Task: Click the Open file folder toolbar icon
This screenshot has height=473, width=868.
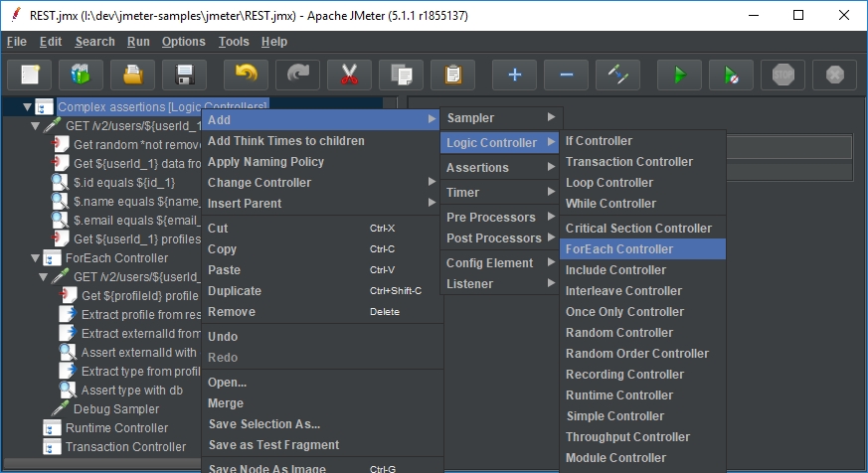Action: 133,75
